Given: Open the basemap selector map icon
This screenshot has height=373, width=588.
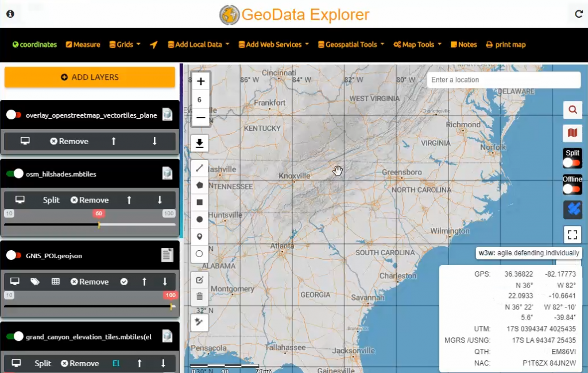Looking at the screenshot, I should point(572,133).
